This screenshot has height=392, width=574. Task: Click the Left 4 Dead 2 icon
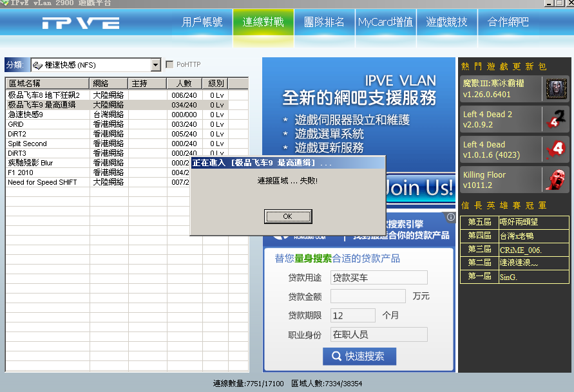click(555, 119)
